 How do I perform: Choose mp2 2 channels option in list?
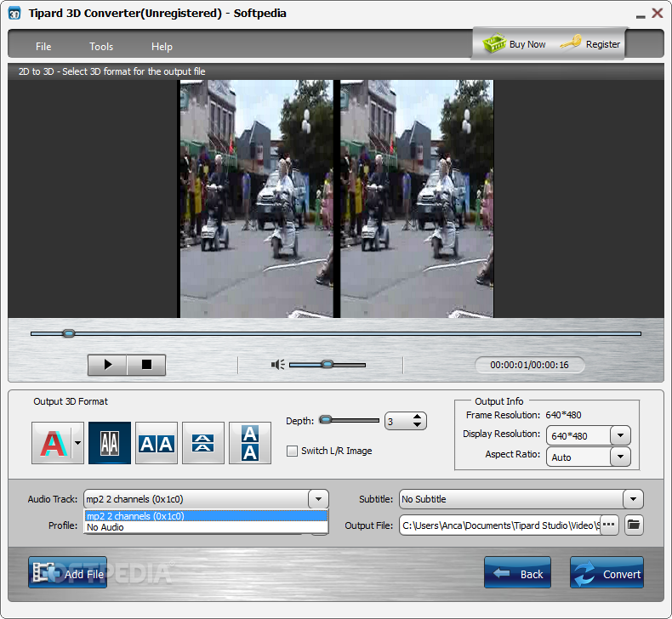pos(206,516)
